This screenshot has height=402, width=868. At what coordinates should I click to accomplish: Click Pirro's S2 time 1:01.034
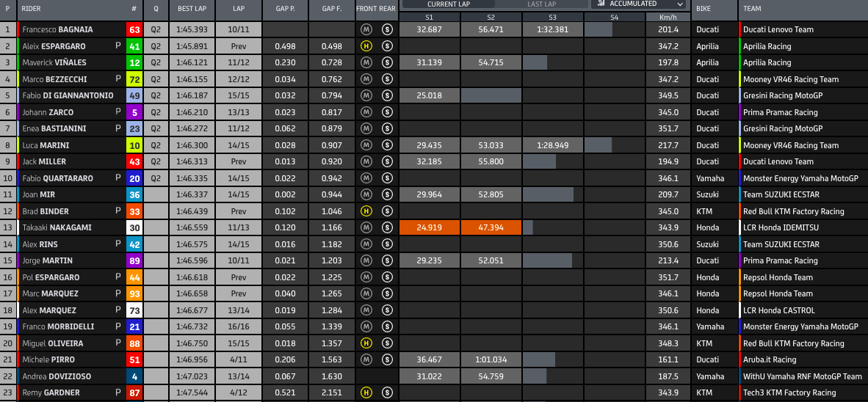point(491,359)
